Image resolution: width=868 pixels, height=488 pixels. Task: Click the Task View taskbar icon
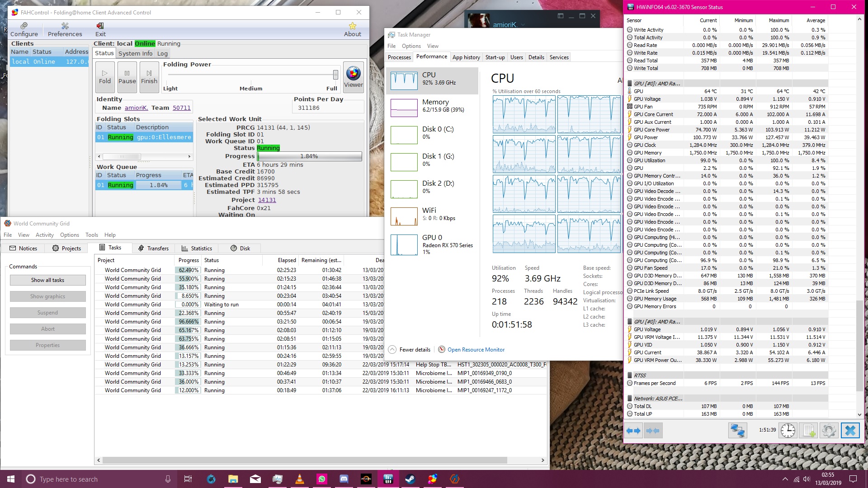click(x=188, y=479)
